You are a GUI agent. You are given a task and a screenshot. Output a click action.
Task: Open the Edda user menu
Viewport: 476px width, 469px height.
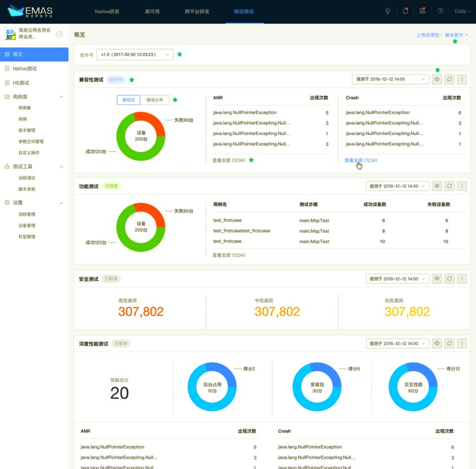[x=462, y=11]
